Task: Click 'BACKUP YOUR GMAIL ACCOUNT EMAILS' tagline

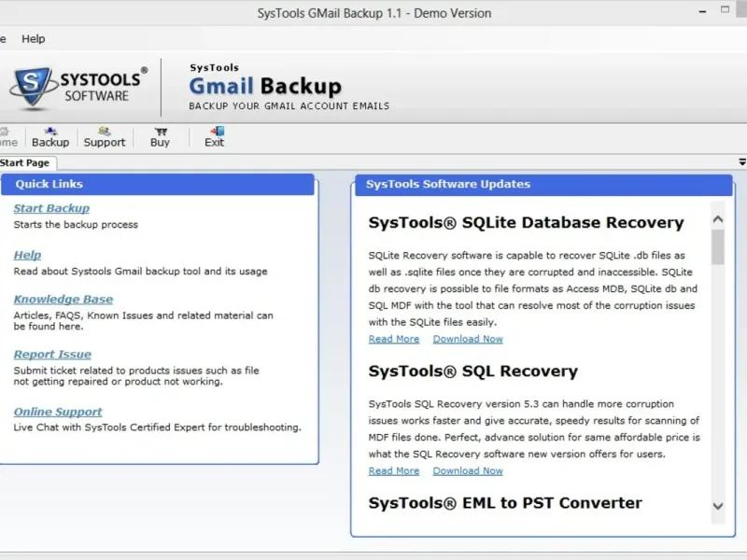Action: (x=289, y=106)
